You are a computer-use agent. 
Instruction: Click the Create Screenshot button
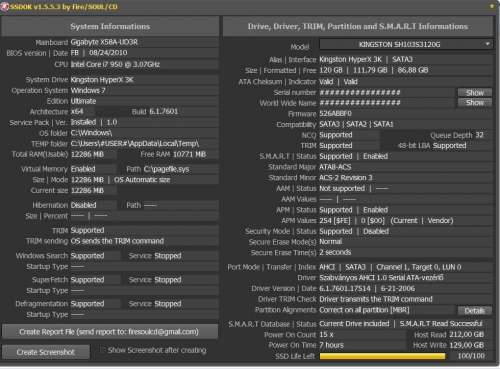tap(46, 352)
